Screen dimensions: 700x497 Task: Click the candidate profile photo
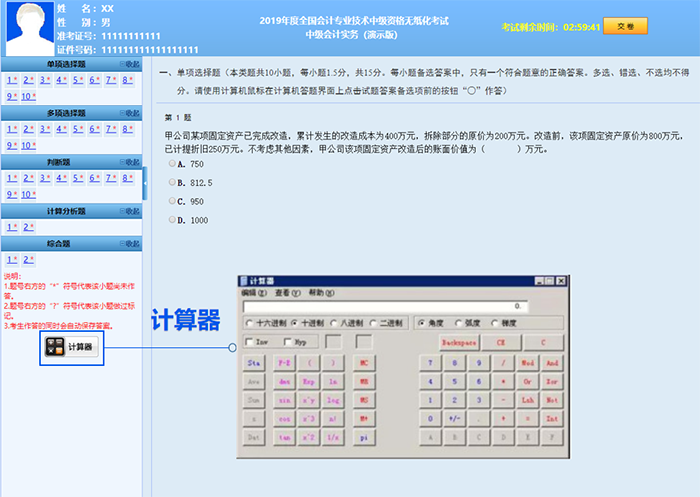click(x=29, y=29)
